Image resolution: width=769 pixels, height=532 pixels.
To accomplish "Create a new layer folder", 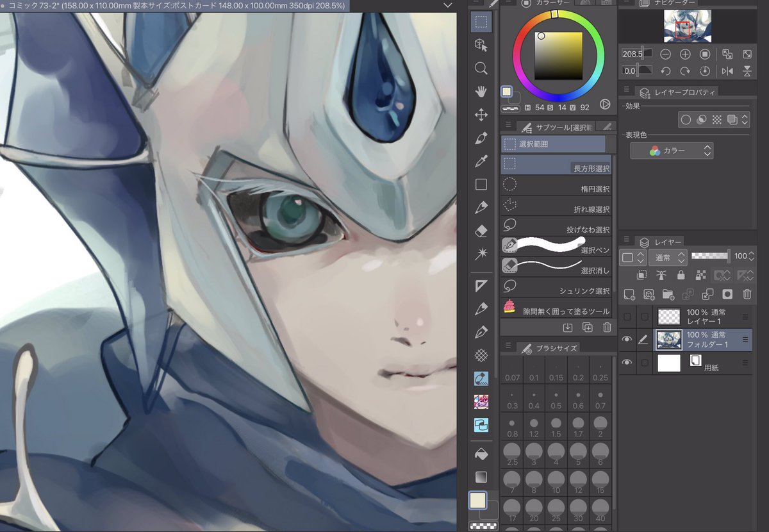I will 668,294.
